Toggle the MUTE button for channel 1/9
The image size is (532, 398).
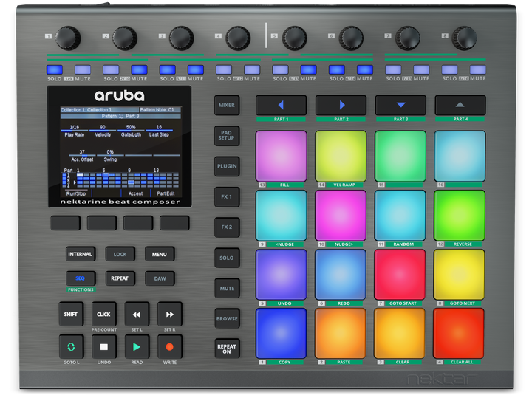coord(83,69)
